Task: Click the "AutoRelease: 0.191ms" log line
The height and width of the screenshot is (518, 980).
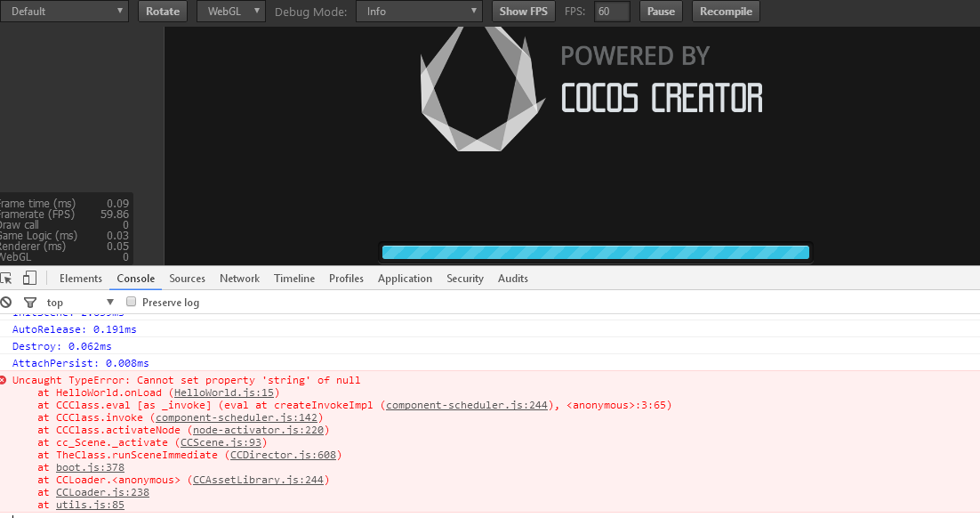Action: point(75,329)
